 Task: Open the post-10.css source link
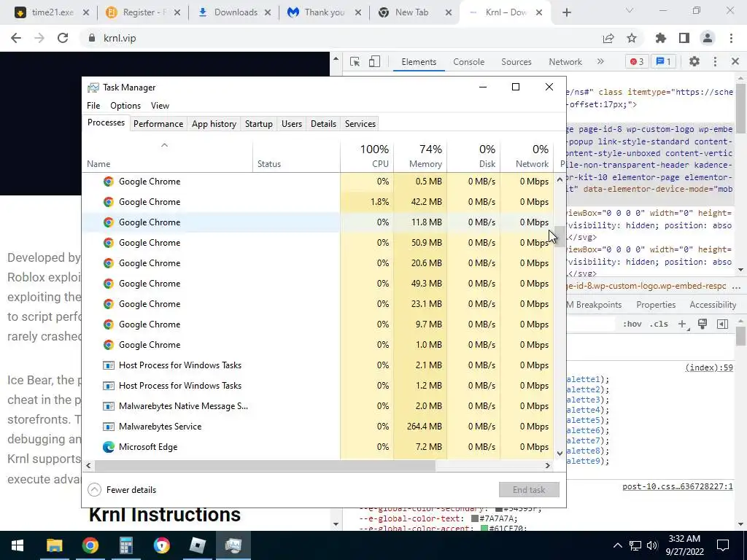(678, 486)
